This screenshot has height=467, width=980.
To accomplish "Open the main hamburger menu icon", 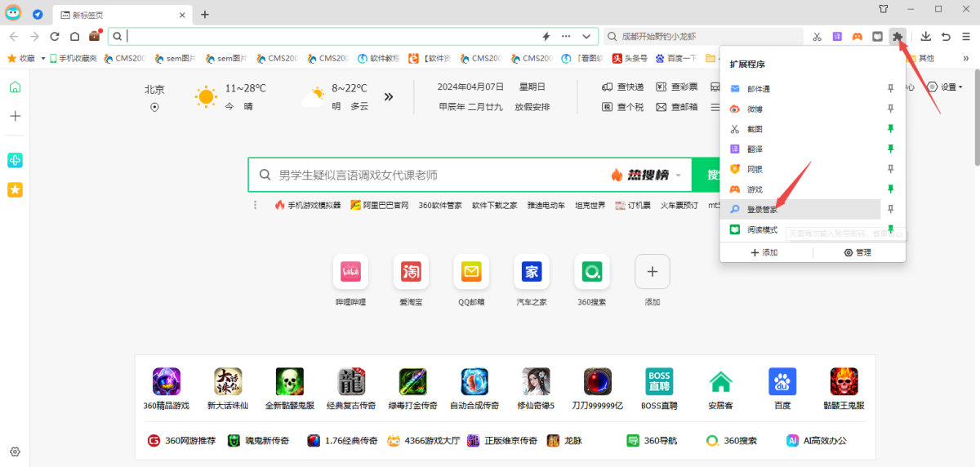I will click(966, 37).
